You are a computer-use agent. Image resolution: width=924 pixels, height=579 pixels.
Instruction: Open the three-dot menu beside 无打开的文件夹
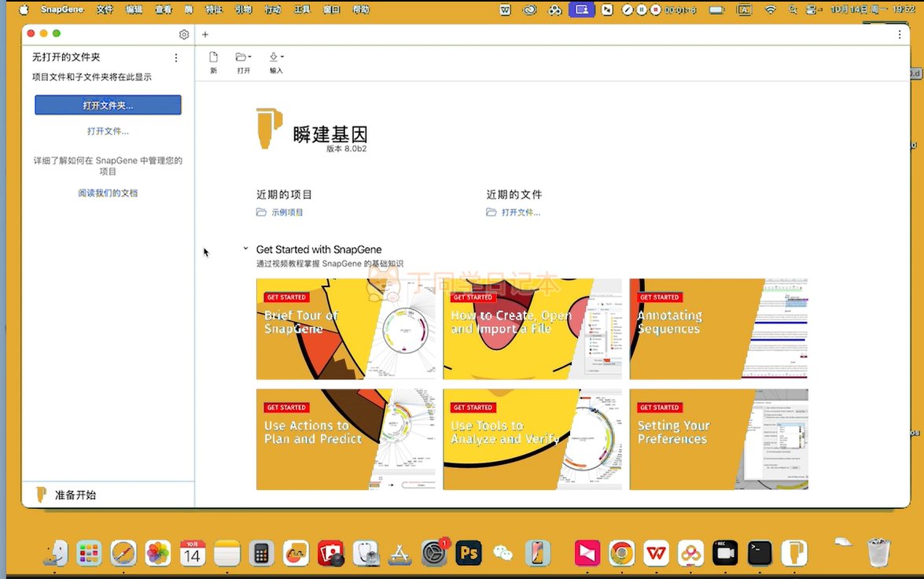pos(176,57)
